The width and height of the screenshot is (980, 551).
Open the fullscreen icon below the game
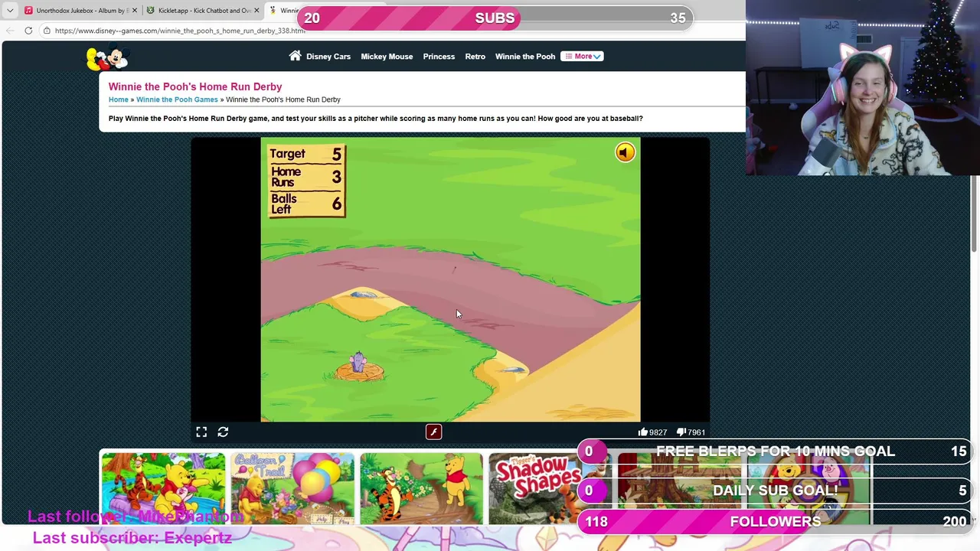coord(201,432)
